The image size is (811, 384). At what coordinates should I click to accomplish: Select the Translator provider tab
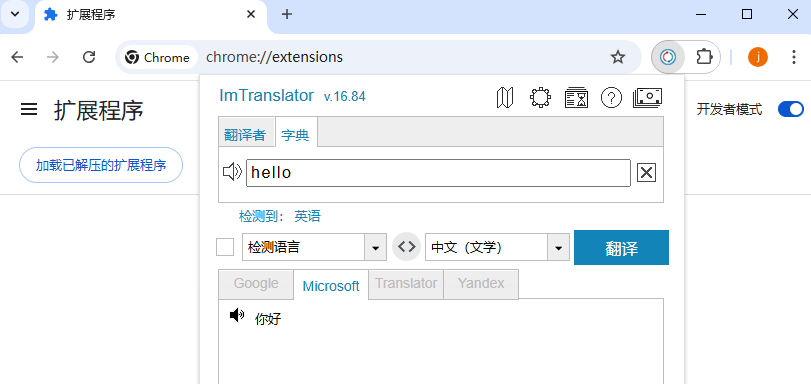406,284
